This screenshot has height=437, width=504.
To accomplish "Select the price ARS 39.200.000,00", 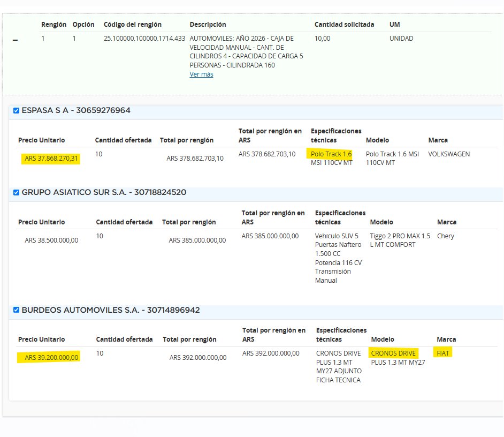I will point(51,358).
